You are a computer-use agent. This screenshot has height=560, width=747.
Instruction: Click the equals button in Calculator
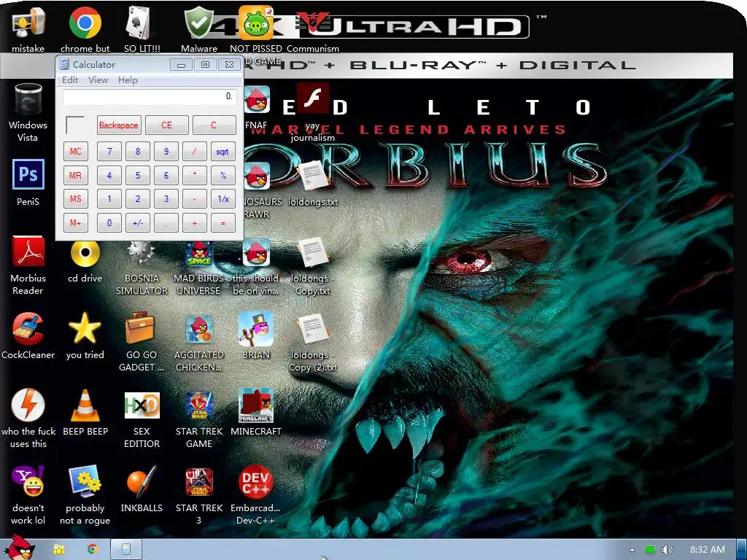[223, 223]
